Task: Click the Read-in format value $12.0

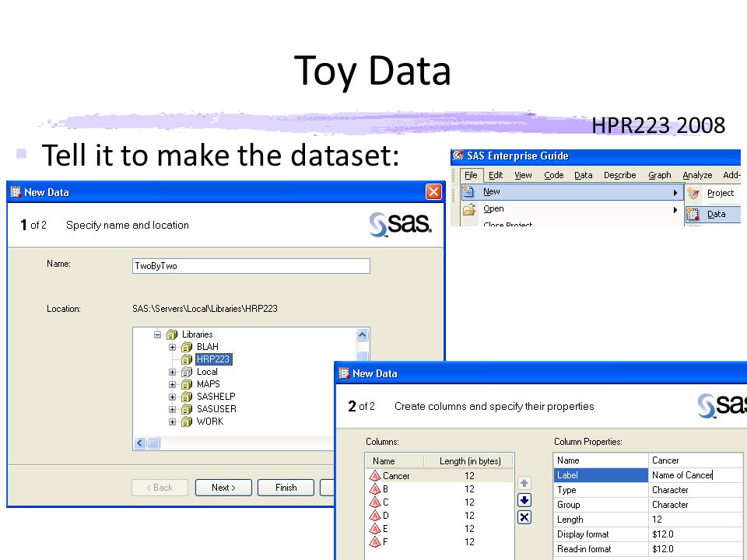Action: tap(695, 549)
